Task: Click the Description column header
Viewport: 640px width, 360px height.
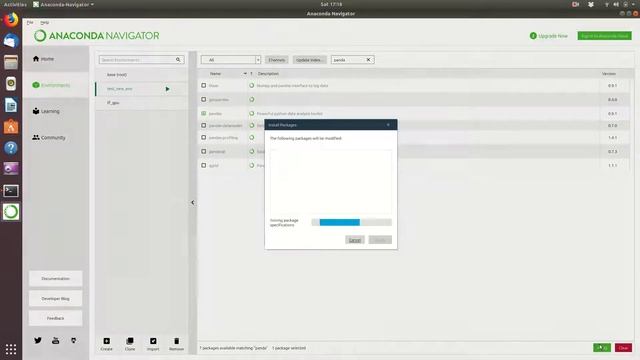Action: [268, 73]
